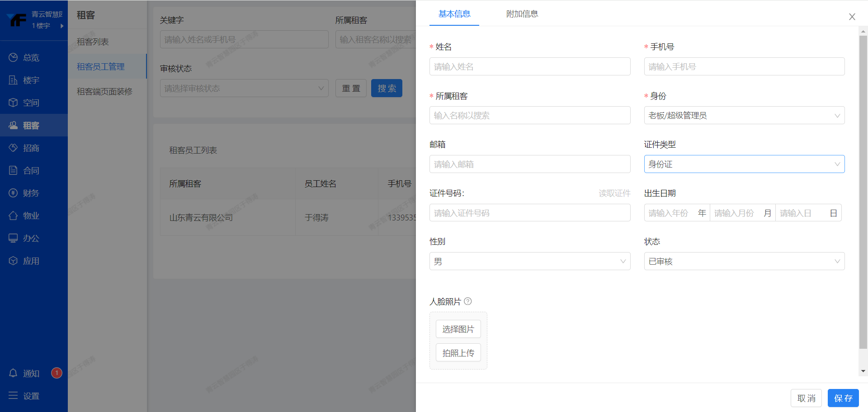Open the 通知 notification bell icon
Viewport: 868px width, 412px height.
[13, 373]
